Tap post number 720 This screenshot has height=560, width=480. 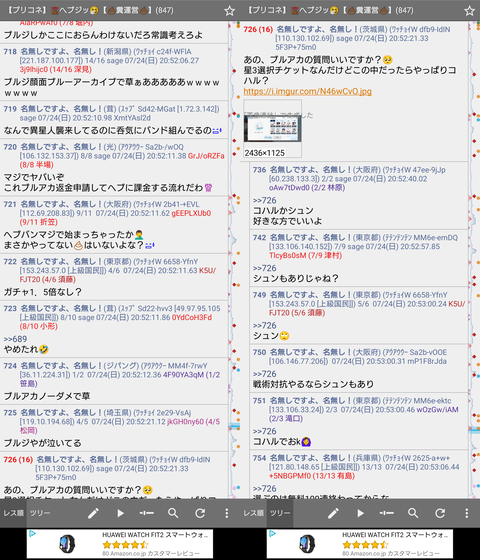[x=10, y=147]
